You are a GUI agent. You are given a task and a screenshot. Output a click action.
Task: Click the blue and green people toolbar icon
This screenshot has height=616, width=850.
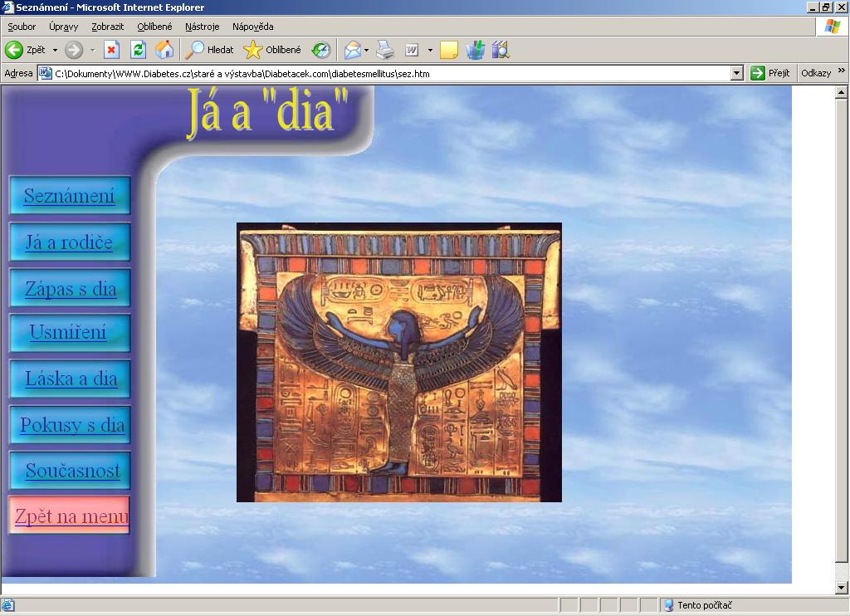476,50
